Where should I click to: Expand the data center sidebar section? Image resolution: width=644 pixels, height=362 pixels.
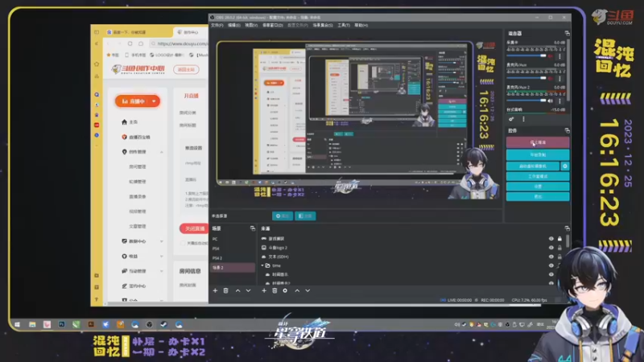(x=162, y=241)
